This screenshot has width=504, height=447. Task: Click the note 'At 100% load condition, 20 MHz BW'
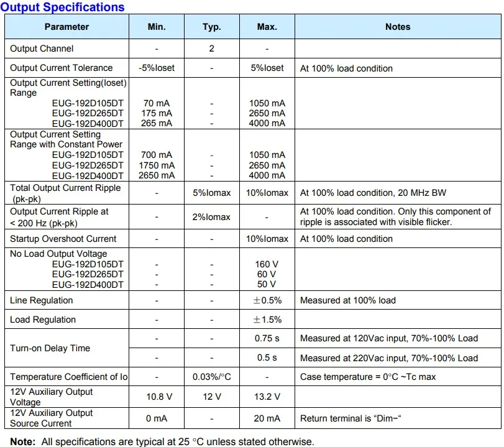373,193
